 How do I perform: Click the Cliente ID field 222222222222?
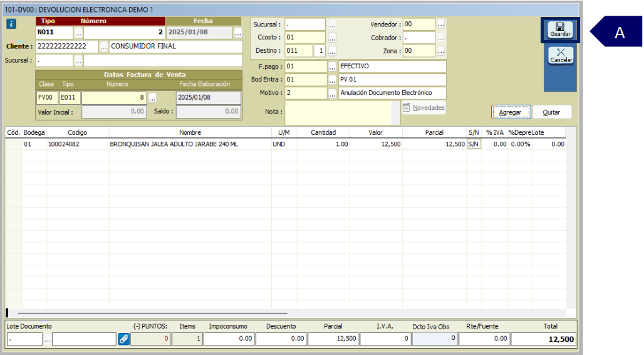pos(67,46)
